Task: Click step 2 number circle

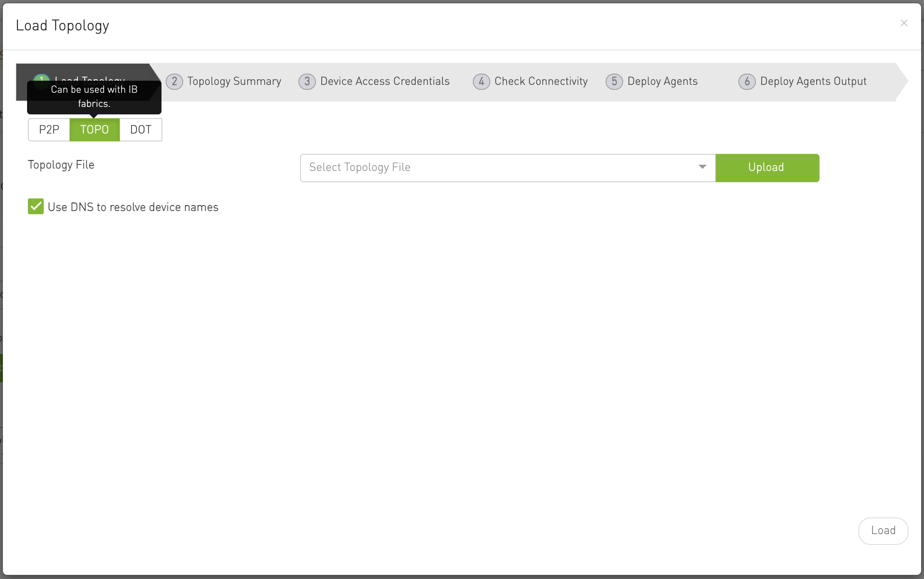Action: point(174,82)
